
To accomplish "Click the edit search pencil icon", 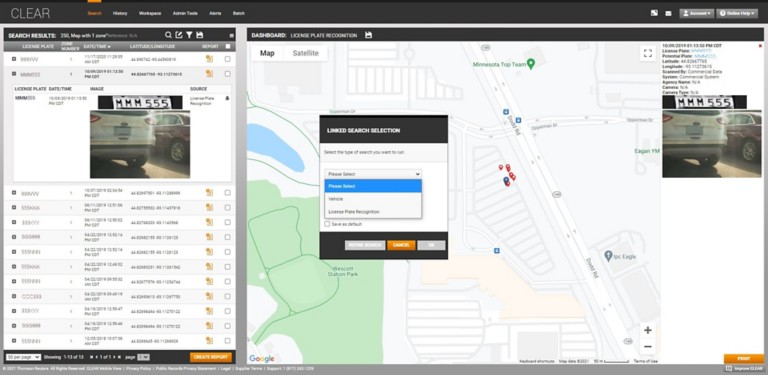I will [x=179, y=35].
